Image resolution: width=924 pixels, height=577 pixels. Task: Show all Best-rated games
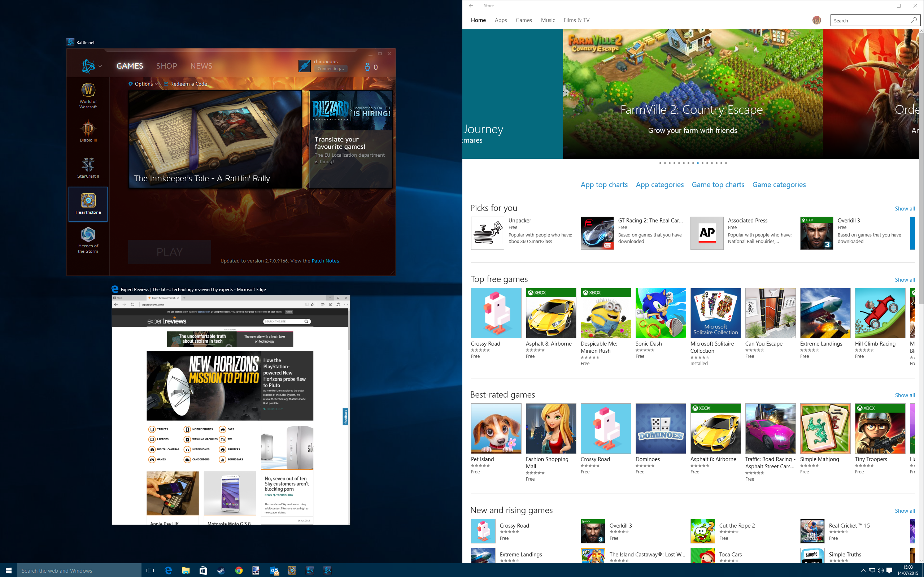point(905,395)
